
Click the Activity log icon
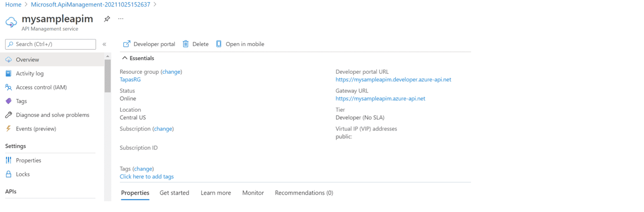coord(9,73)
